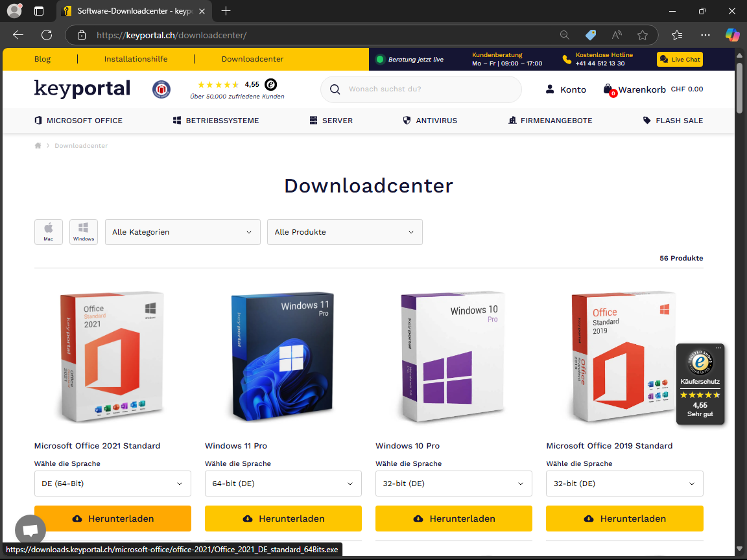This screenshot has width=747, height=560.
Task: Click the chat bubble widget icon
Action: pyautogui.click(x=30, y=530)
